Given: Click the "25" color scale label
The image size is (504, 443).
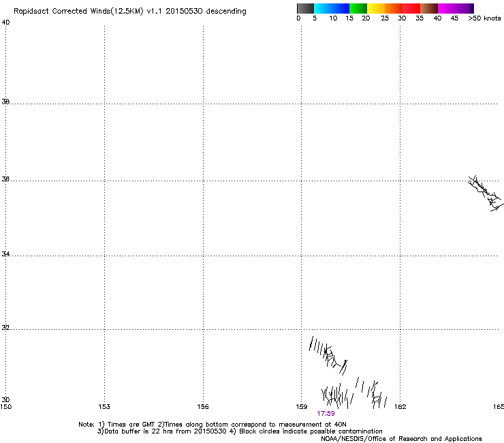Looking at the screenshot, I should click(385, 18).
